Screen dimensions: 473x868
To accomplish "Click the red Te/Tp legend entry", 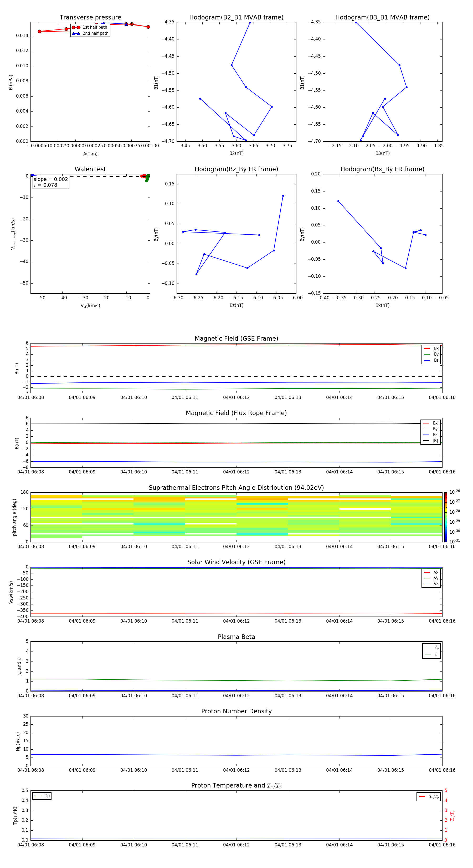I will tap(428, 796).
